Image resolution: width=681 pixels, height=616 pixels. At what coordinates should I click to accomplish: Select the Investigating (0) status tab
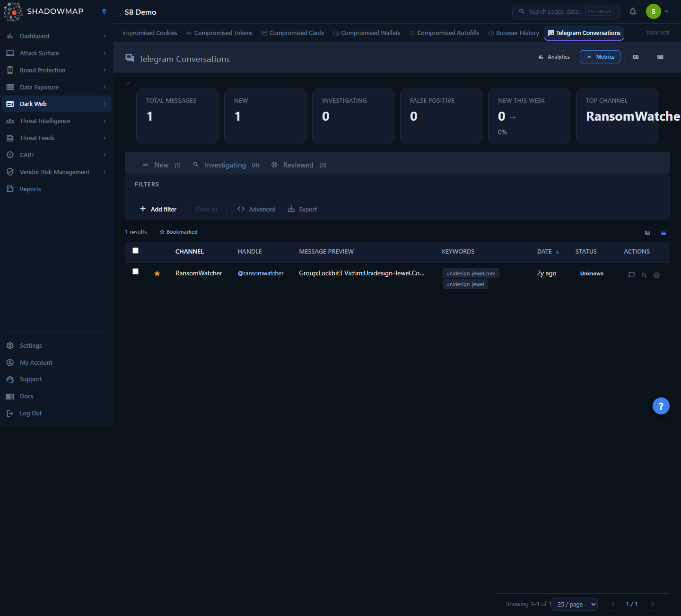(x=226, y=165)
